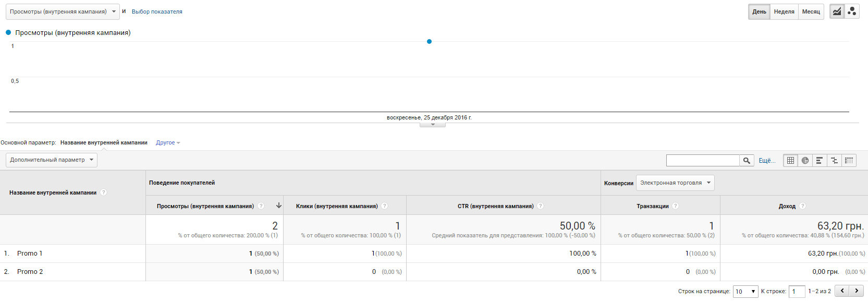Sort by Транзакции column header
Screen dimensions: 868x301
[x=653, y=206]
